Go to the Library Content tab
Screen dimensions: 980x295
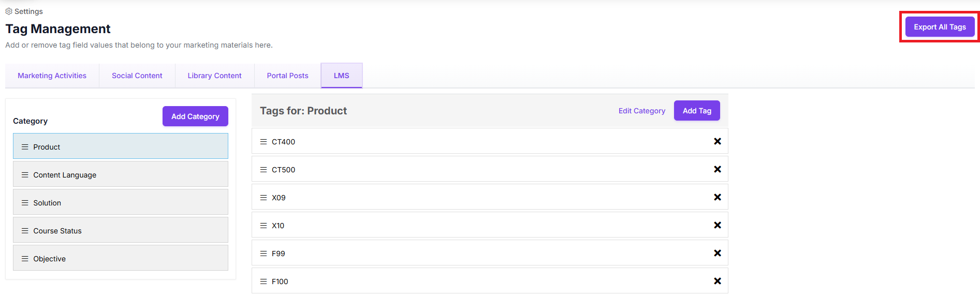click(214, 76)
